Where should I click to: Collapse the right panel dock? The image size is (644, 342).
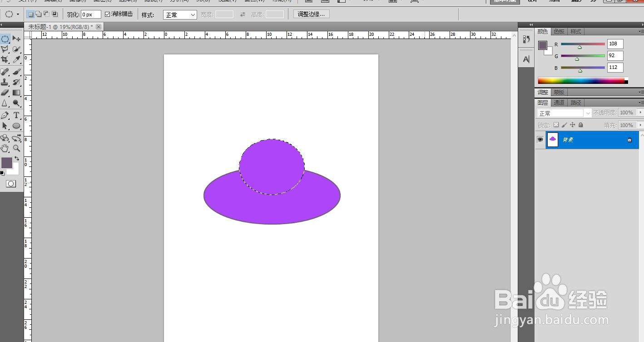pyautogui.click(x=641, y=24)
